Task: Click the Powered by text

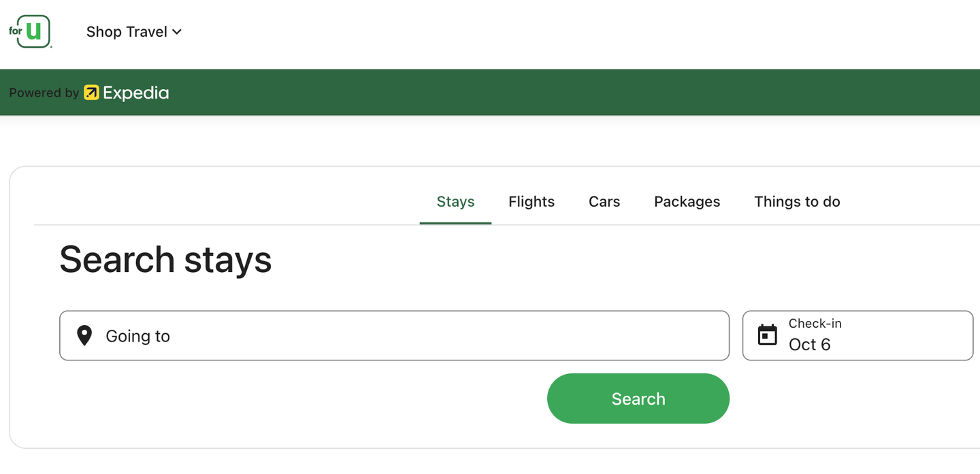Action: 44,93
